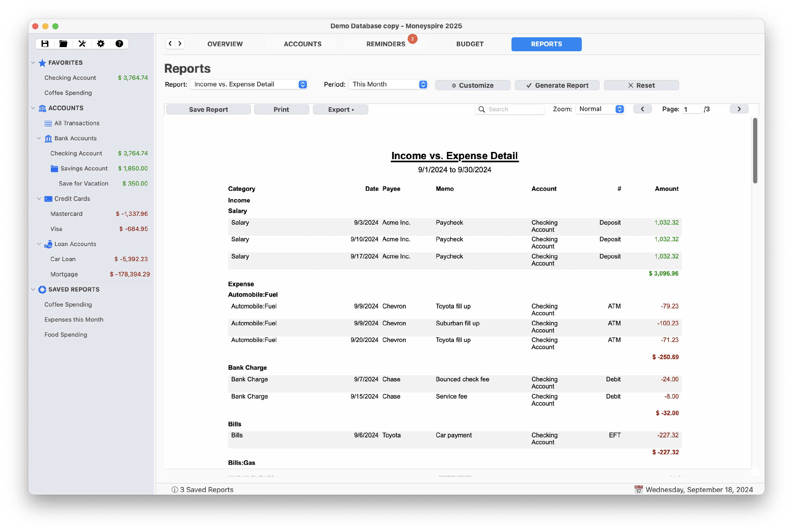Click the All Transactions list icon
Screen dimensions: 793x532
48,123
